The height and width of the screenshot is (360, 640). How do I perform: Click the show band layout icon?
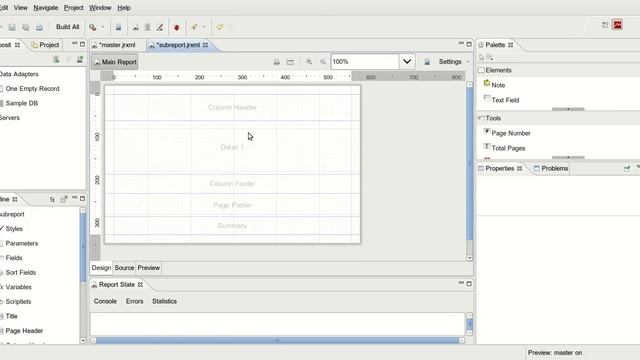[x=290, y=62]
